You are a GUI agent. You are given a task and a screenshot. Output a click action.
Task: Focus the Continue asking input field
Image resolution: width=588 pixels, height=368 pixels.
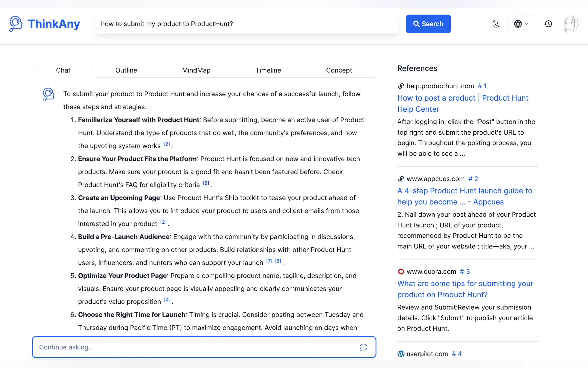tap(194, 347)
